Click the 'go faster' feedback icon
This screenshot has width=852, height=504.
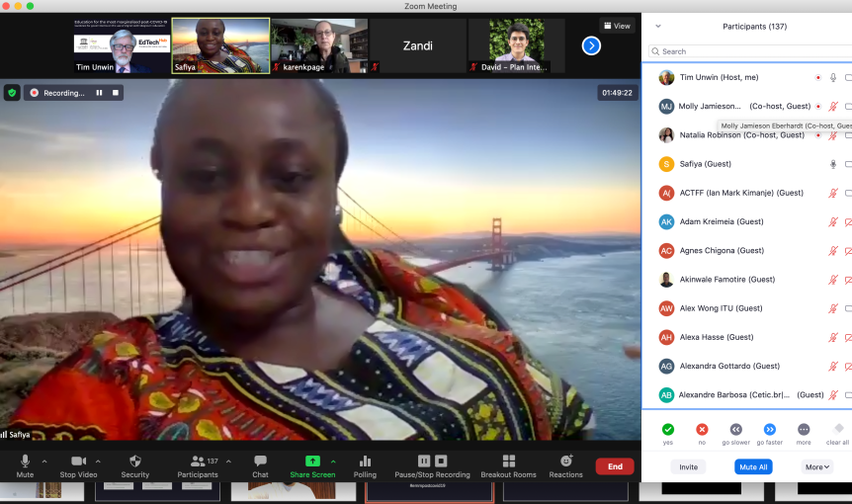tap(769, 430)
